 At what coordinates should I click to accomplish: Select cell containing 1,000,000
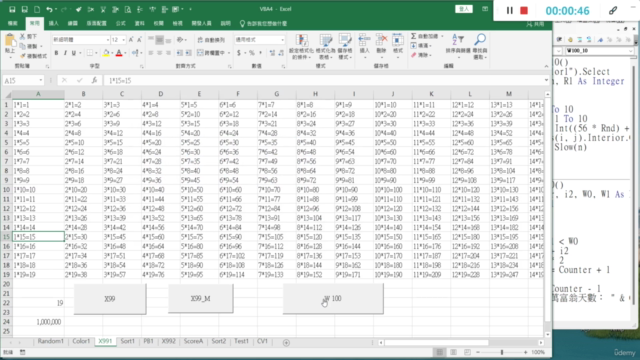pyautogui.click(x=38, y=322)
